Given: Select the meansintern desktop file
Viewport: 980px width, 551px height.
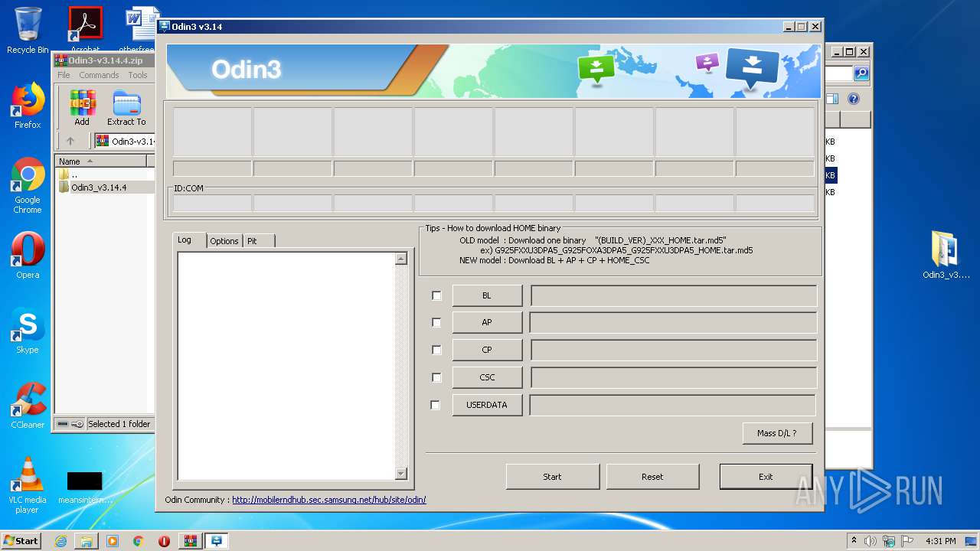Looking at the screenshot, I should pyautogui.click(x=84, y=487).
